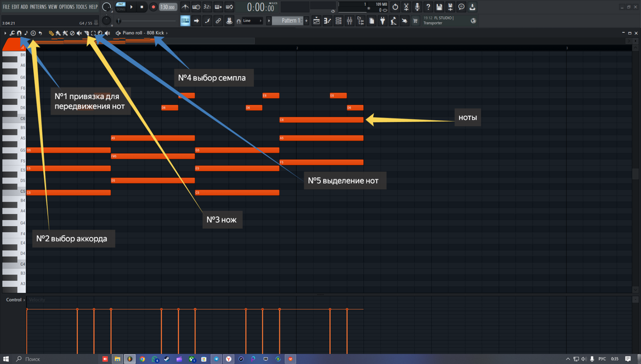Expand the pattern selector left arrow

pos(269,20)
